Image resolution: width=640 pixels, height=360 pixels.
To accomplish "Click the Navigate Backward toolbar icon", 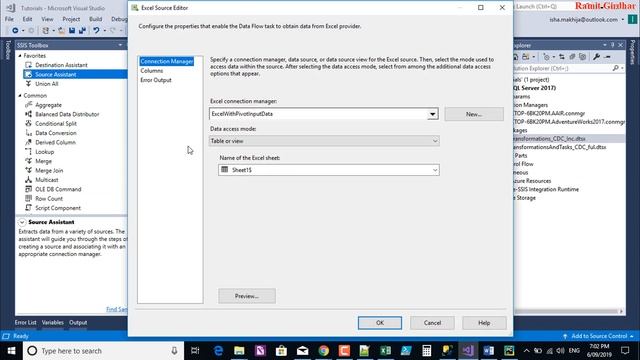I will 15,31.
